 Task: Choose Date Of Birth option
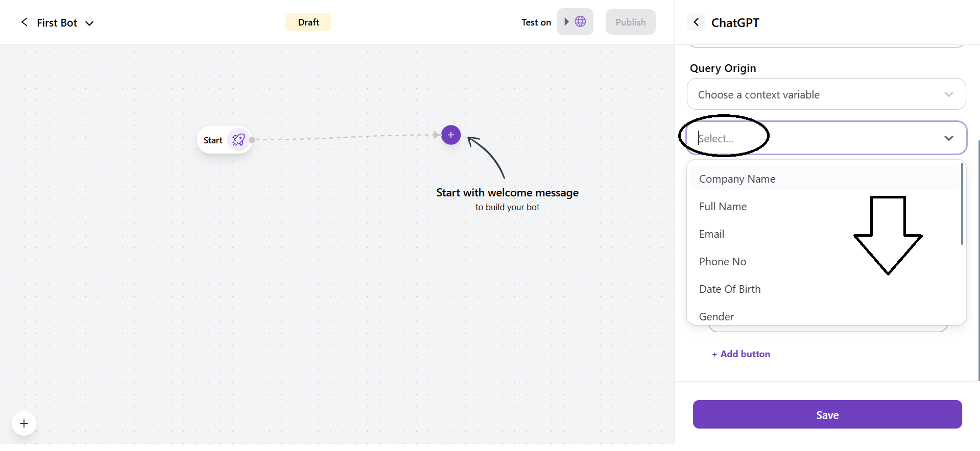tap(730, 289)
